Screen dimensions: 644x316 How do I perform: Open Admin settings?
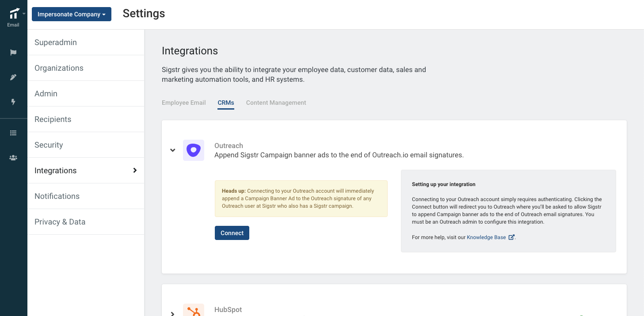point(86,94)
